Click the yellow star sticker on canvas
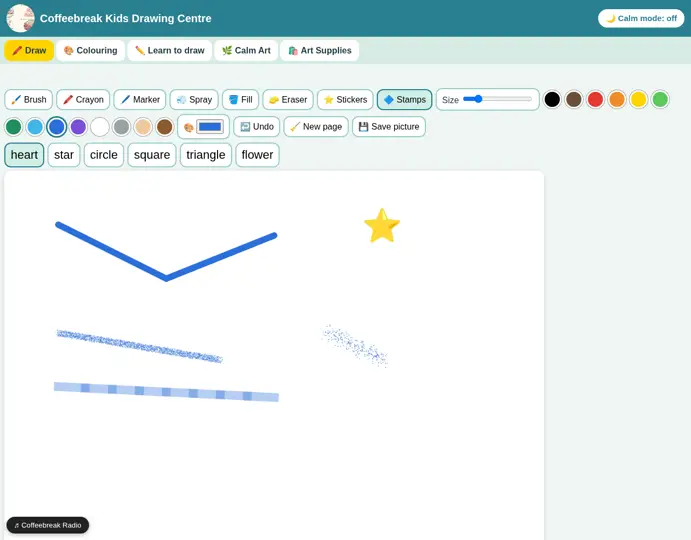Screen dimensions: 691x540 point(382,226)
